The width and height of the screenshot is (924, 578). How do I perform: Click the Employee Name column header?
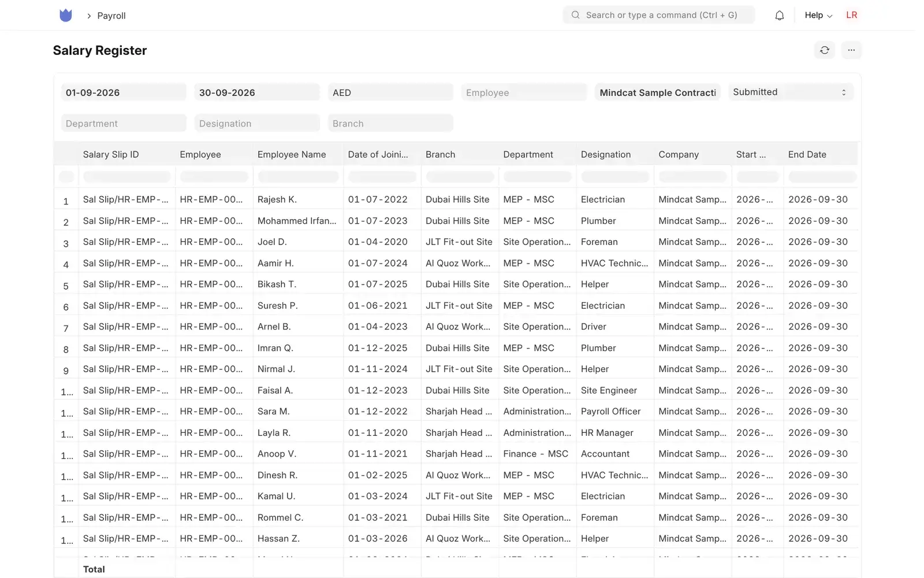(x=292, y=154)
